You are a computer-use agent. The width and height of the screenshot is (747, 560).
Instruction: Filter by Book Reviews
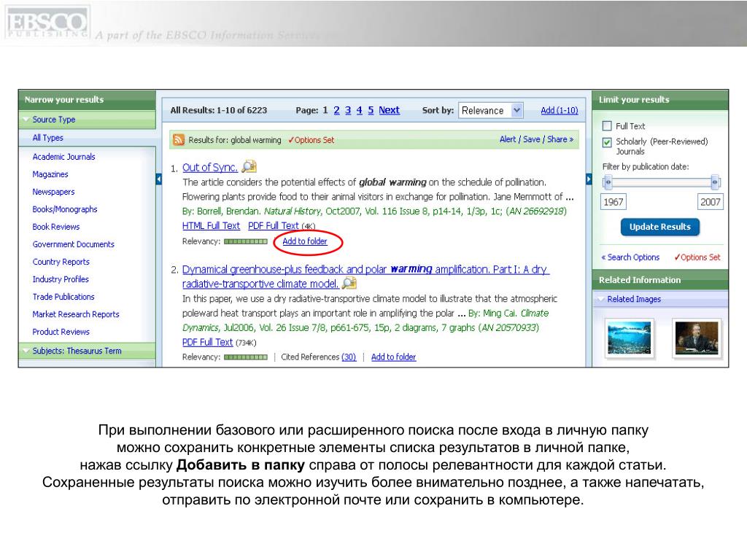(55, 227)
